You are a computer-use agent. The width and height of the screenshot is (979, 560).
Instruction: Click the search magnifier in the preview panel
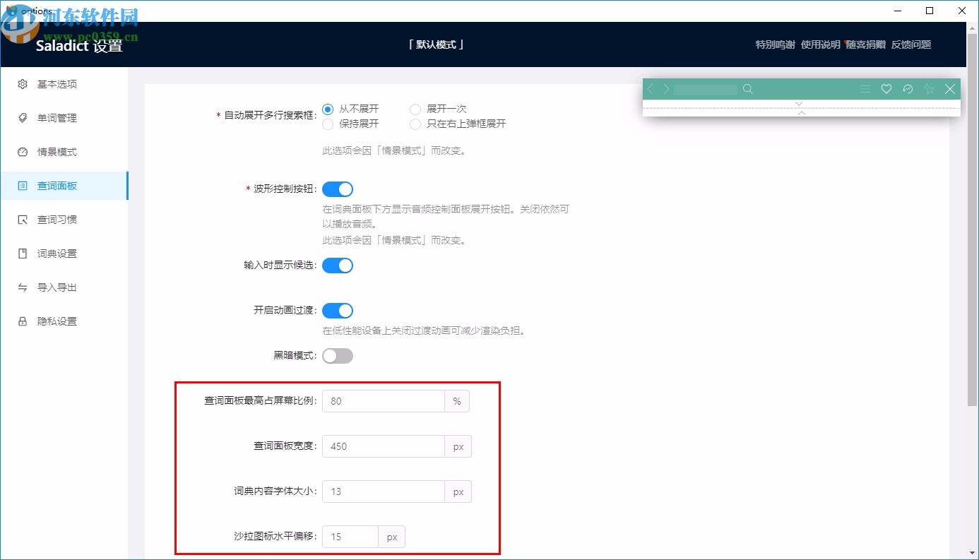click(x=748, y=89)
